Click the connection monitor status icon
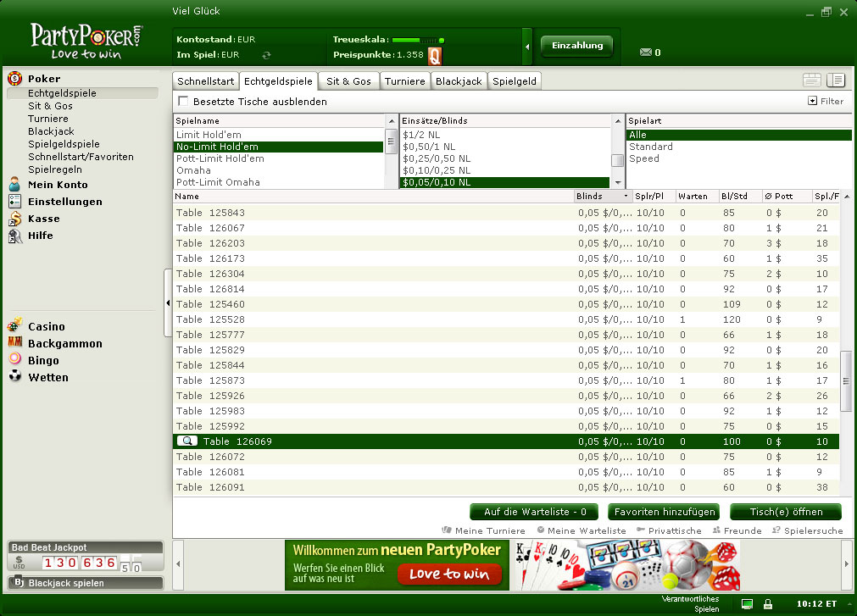This screenshot has height=616, width=857. (x=747, y=604)
